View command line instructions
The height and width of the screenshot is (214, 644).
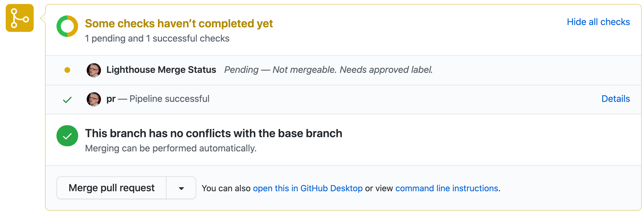[447, 188]
